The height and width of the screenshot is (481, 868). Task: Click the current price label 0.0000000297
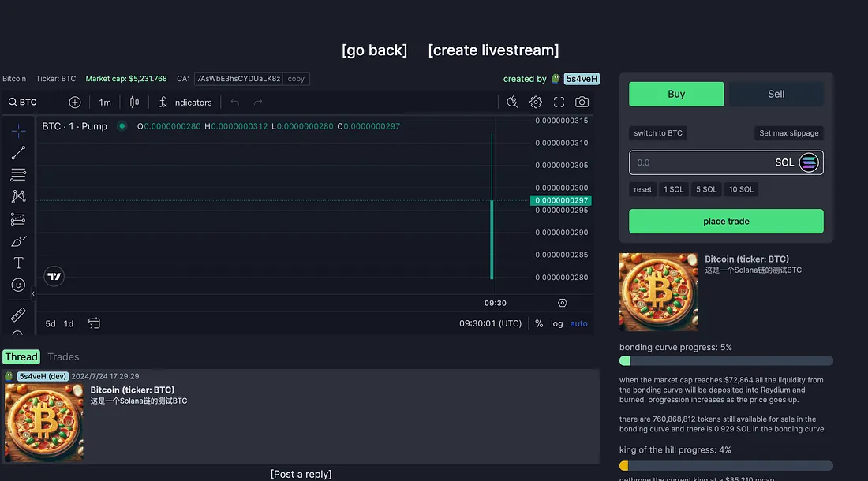pos(561,200)
